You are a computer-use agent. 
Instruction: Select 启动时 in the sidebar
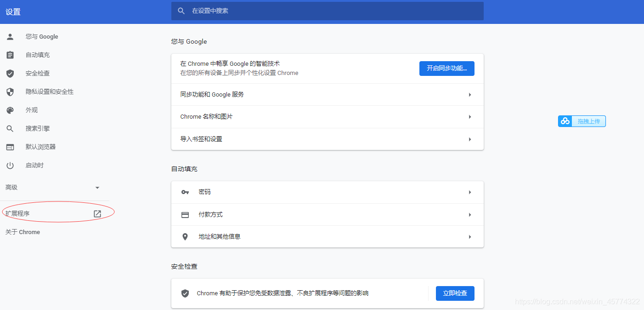[x=34, y=166]
